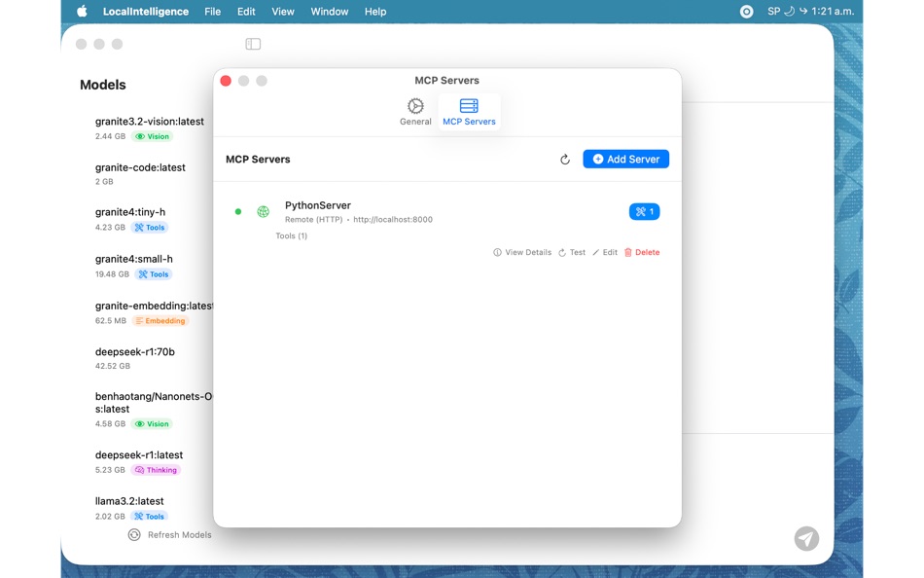This screenshot has height=578, width=924.
Task: Open the General settings tab icon
Action: tap(416, 107)
